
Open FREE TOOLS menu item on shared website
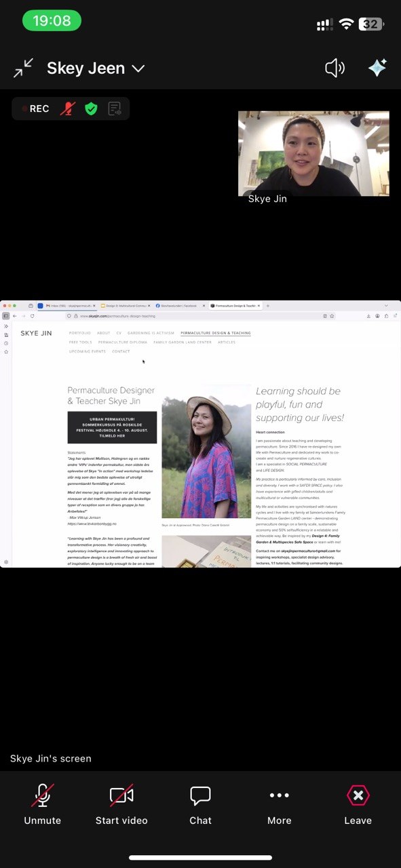[80, 342]
